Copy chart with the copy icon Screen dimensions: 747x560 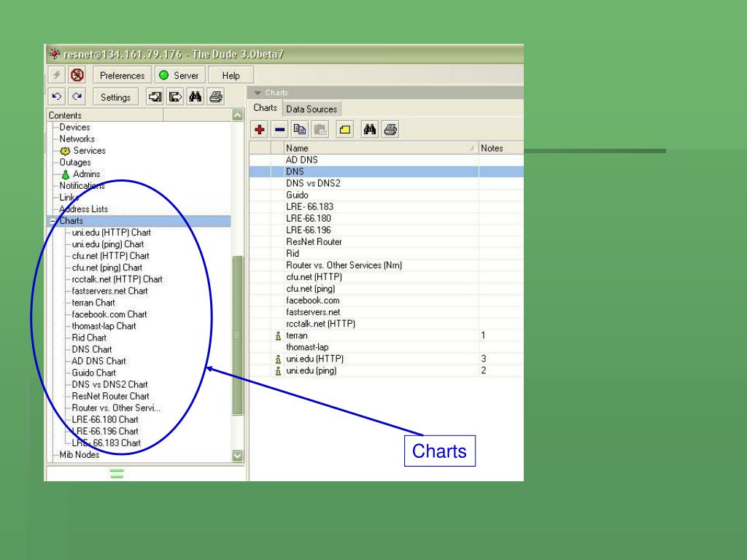coord(300,129)
